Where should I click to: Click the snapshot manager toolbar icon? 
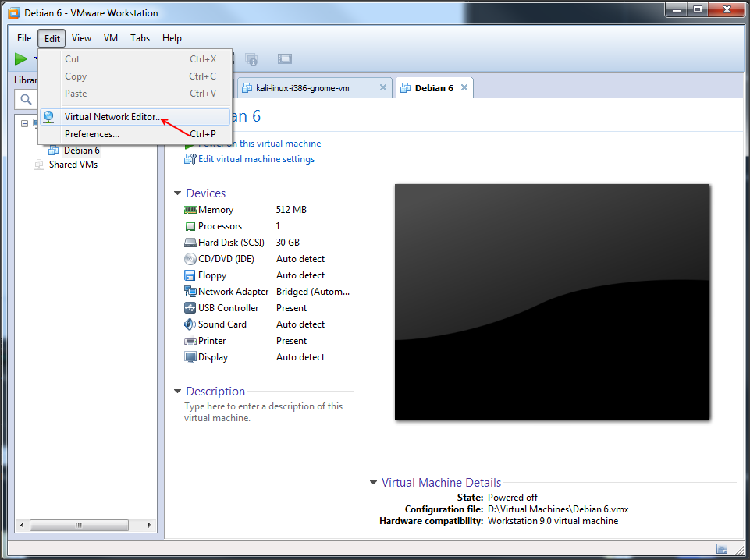pos(251,59)
